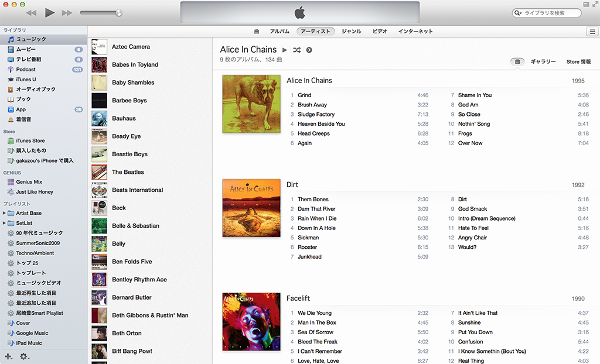Open gakuzou's iPhone で購入 list
The image size is (600, 364).
tap(43, 160)
